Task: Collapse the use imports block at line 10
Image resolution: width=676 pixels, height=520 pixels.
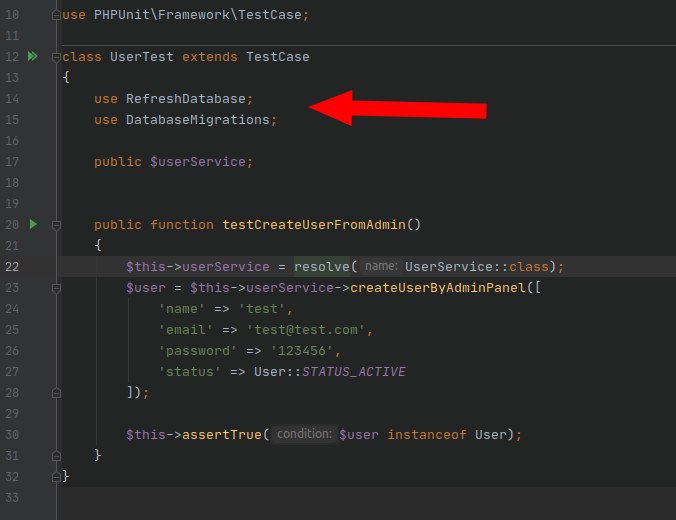Action: [56, 16]
